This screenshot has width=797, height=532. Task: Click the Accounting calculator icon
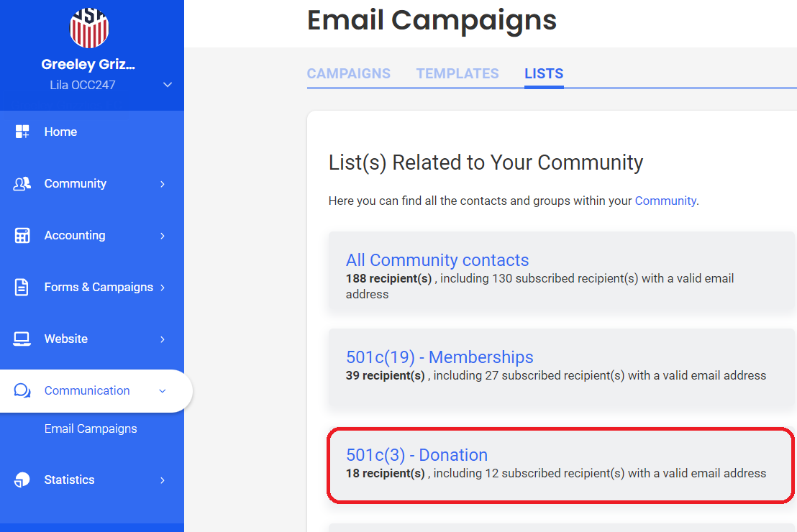tap(22, 235)
